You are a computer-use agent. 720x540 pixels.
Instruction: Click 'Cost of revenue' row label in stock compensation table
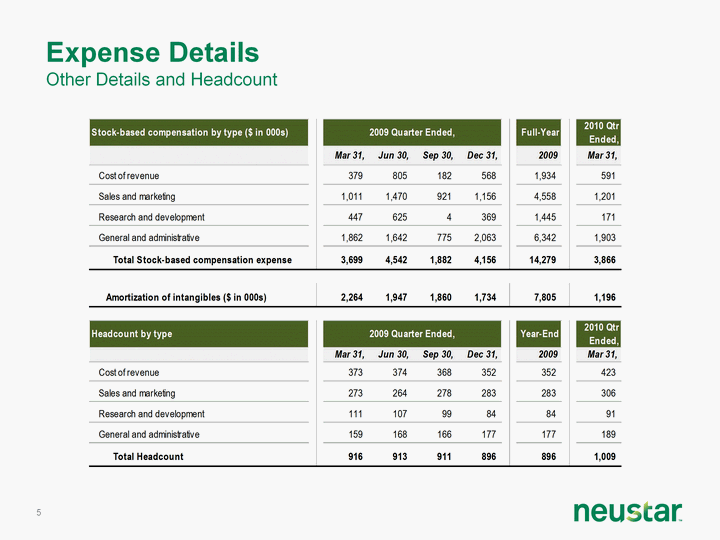coord(129,176)
